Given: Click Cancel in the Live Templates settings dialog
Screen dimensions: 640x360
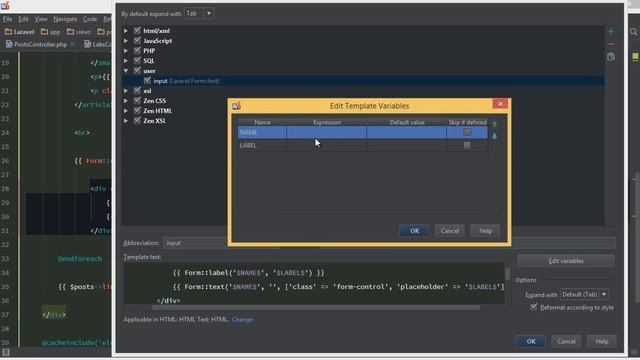Looking at the screenshot, I should point(566,341).
